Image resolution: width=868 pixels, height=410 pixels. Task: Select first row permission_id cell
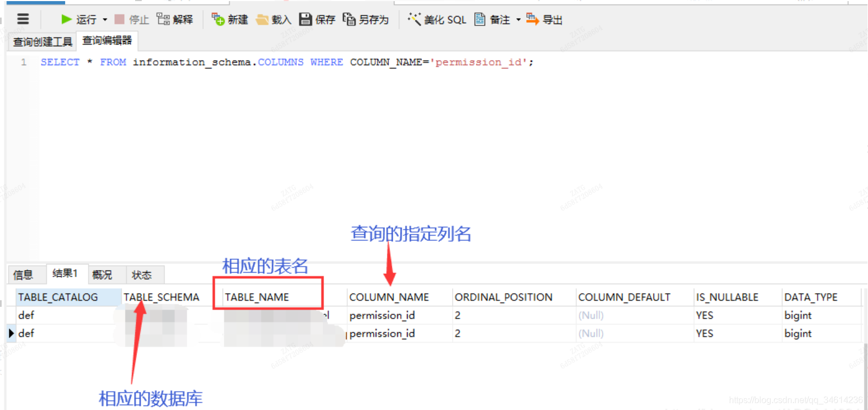click(x=399, y=315)
